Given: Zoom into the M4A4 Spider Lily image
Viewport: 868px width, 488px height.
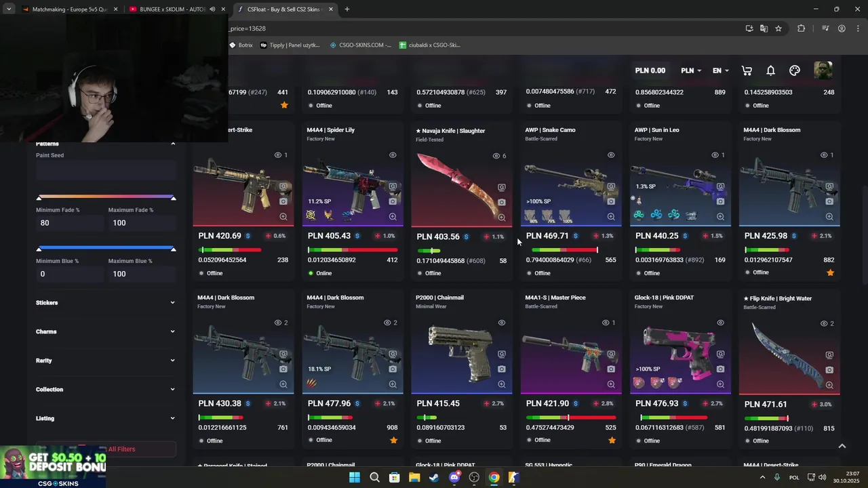Looking at the screenshot, I should pos(393,217).
